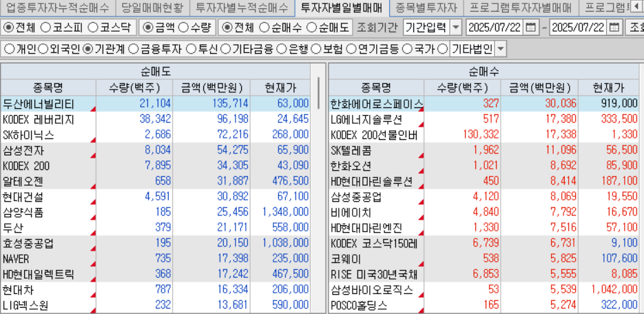This screenshot has height=314, width=644.
Task: Click the scrollbar of the 순매도 table
Action: [x=319, y=94]
